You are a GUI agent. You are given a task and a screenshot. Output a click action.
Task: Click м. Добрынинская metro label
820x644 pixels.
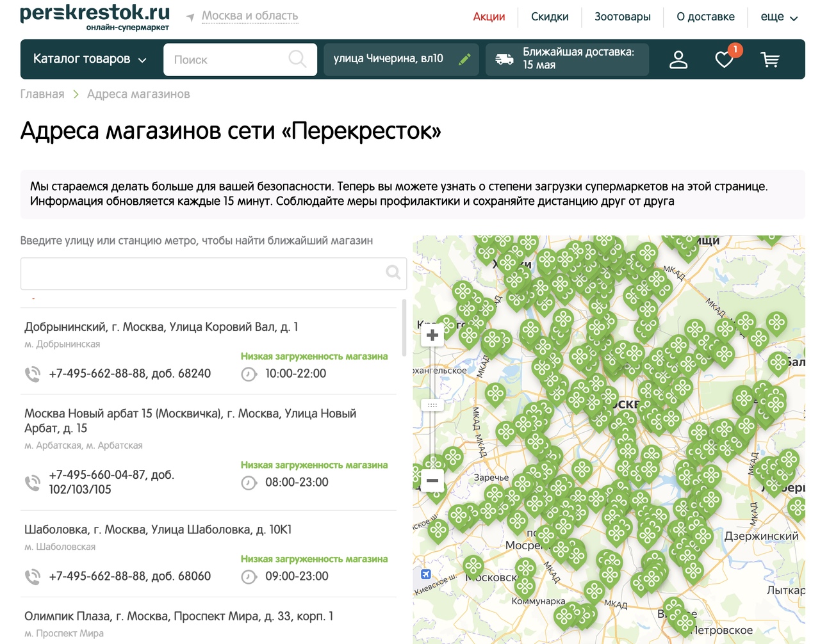tap(62, 344)
